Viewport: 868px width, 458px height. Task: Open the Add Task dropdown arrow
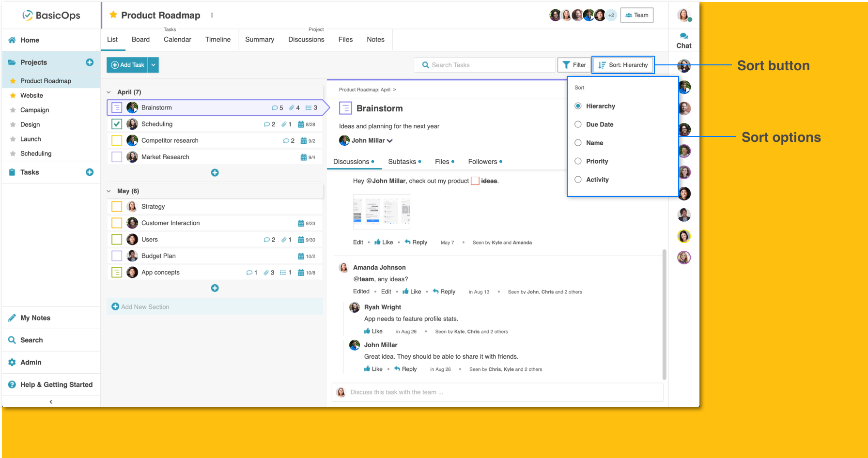coord(154,65)
